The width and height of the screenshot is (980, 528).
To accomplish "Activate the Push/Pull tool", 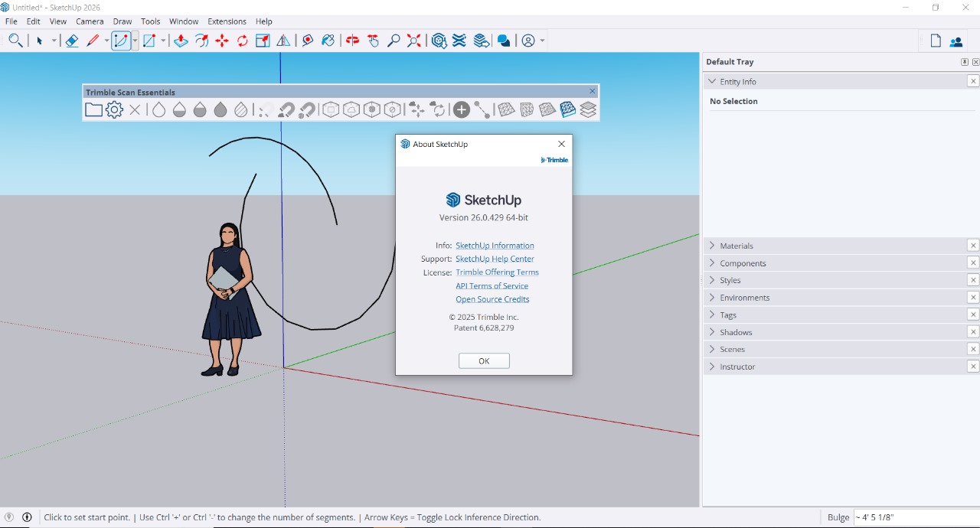I will (181, 41).
